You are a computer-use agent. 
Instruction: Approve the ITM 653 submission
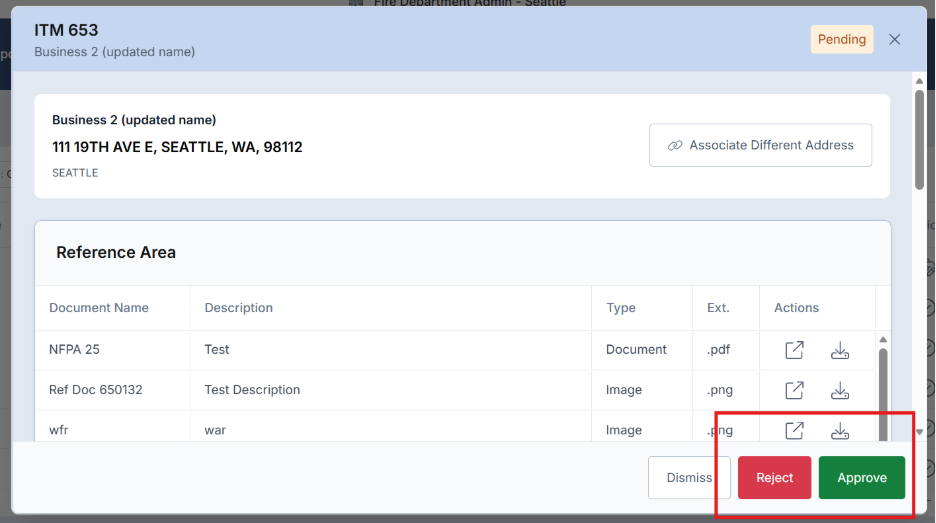(861, 478)
